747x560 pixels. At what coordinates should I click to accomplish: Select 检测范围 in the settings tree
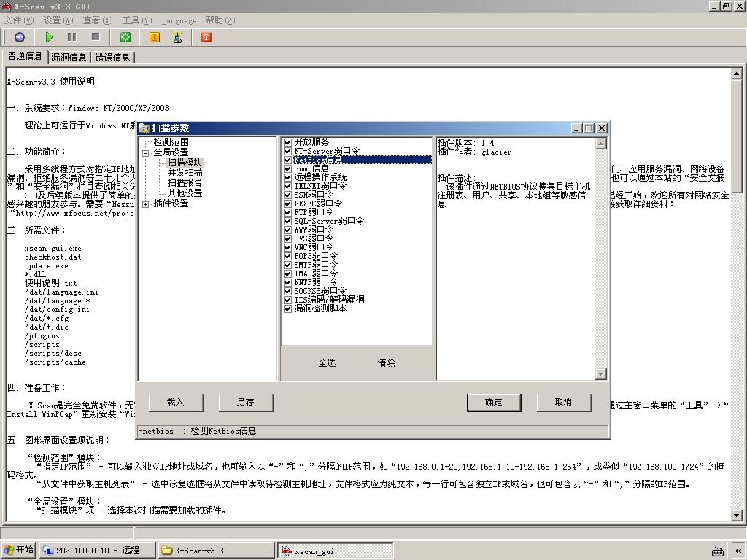pos(171,142)
